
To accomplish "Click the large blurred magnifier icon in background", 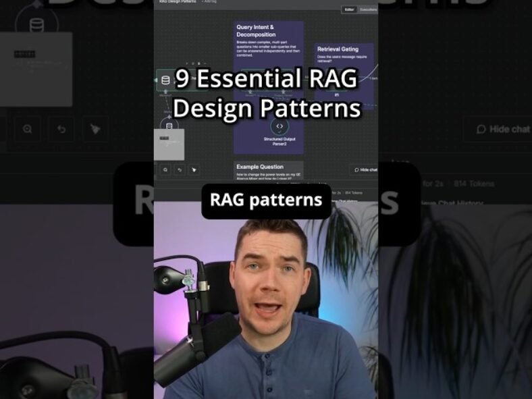I will [x=27, y=129].
